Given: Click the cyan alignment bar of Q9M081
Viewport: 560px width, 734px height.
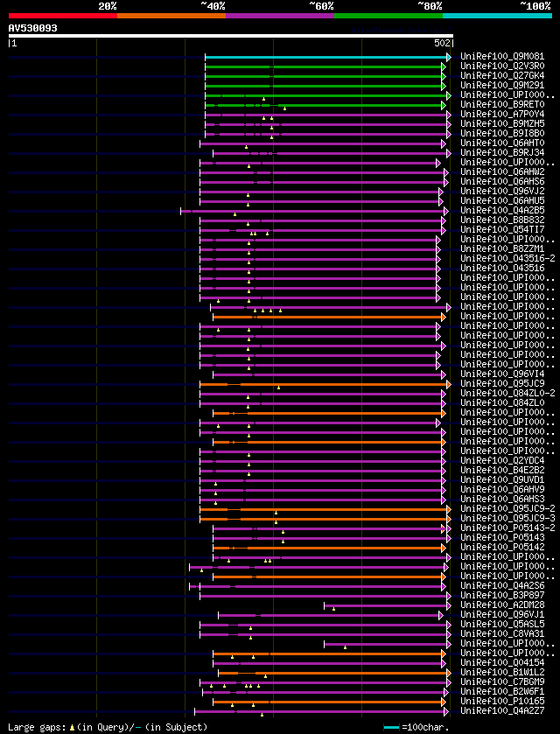Looking at the screenshot, I should tap(328, 57).
